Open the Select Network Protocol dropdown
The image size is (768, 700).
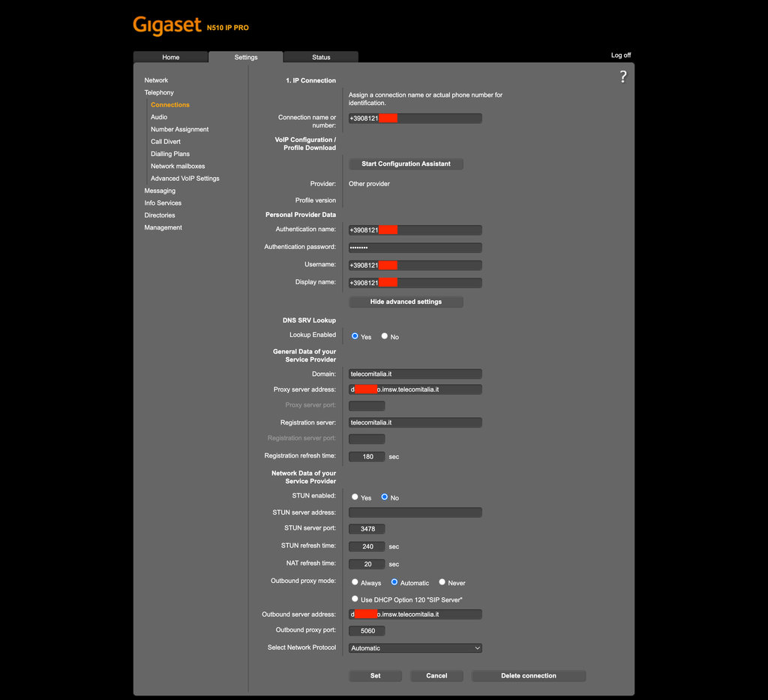415,648
